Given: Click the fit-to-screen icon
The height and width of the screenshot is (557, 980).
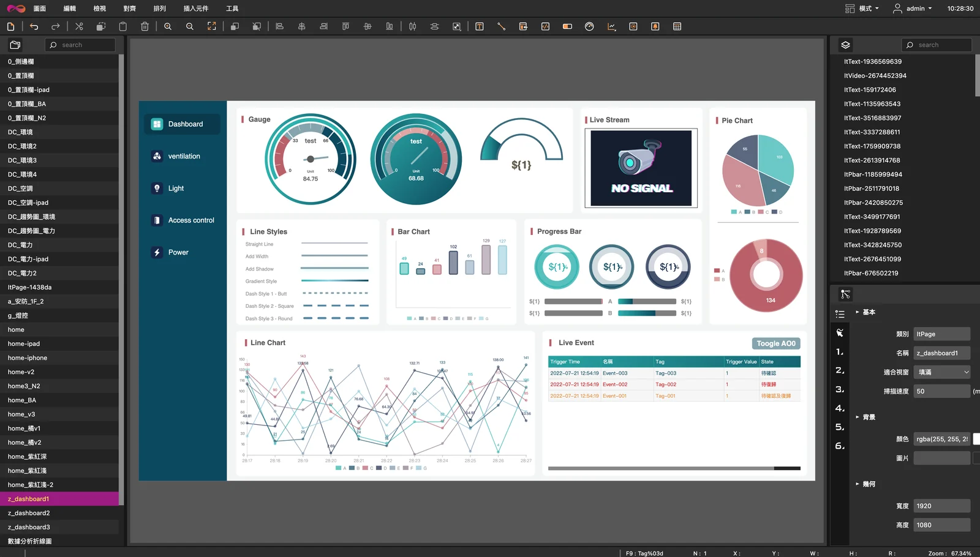Looking at the screenshot, I should point(212,26).
